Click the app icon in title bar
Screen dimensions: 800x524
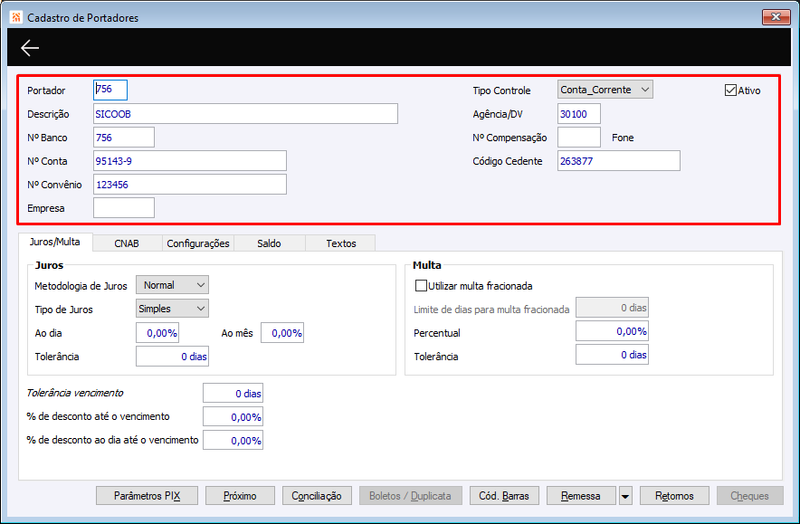[x=16, y=17]
